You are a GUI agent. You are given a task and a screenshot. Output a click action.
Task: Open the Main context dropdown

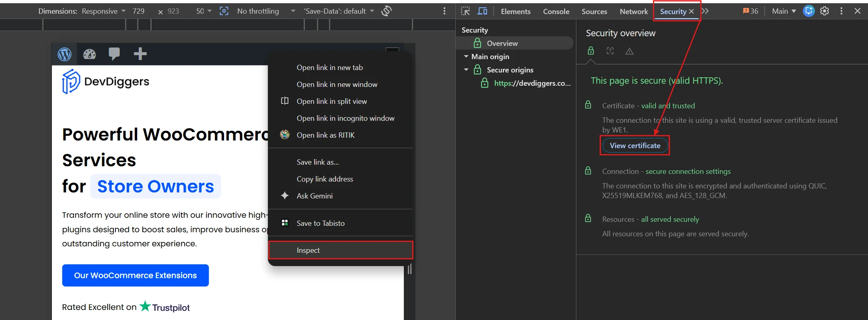point(784,11)
